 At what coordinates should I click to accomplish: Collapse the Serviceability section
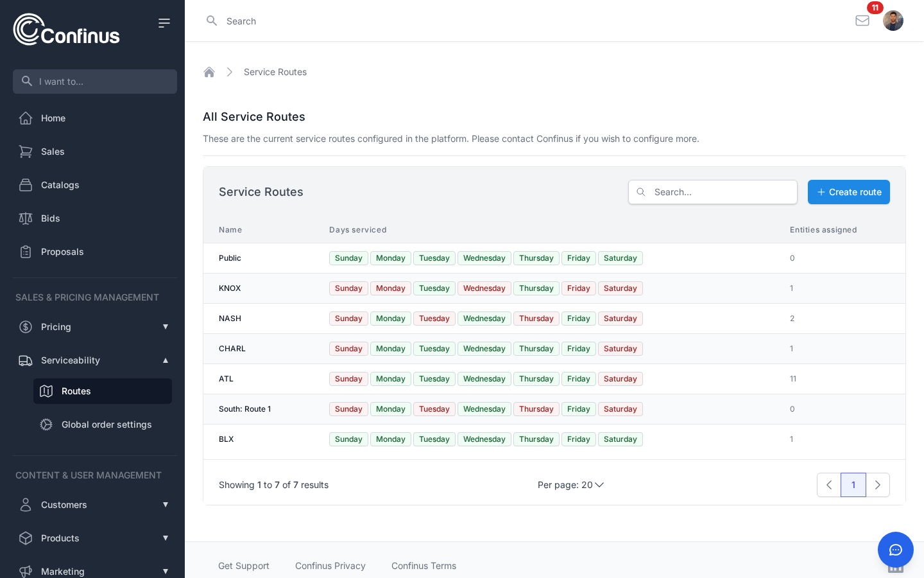(165, 360)
